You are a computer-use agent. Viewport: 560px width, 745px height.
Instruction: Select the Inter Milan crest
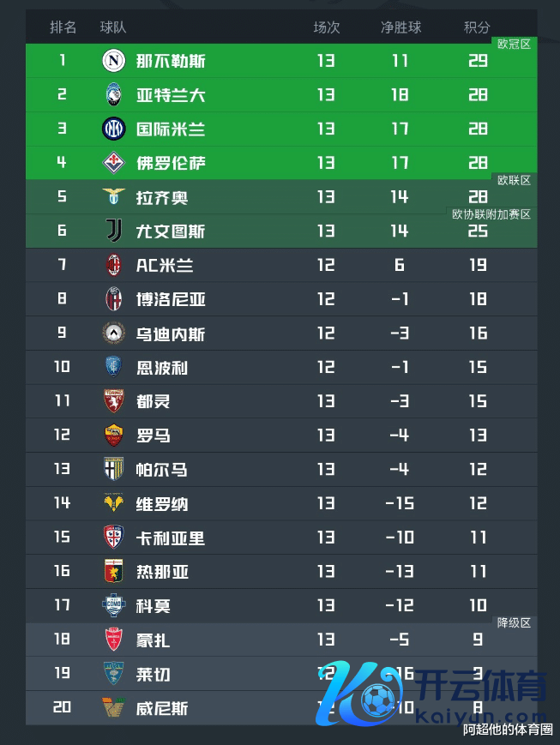[x=113, y=129]
